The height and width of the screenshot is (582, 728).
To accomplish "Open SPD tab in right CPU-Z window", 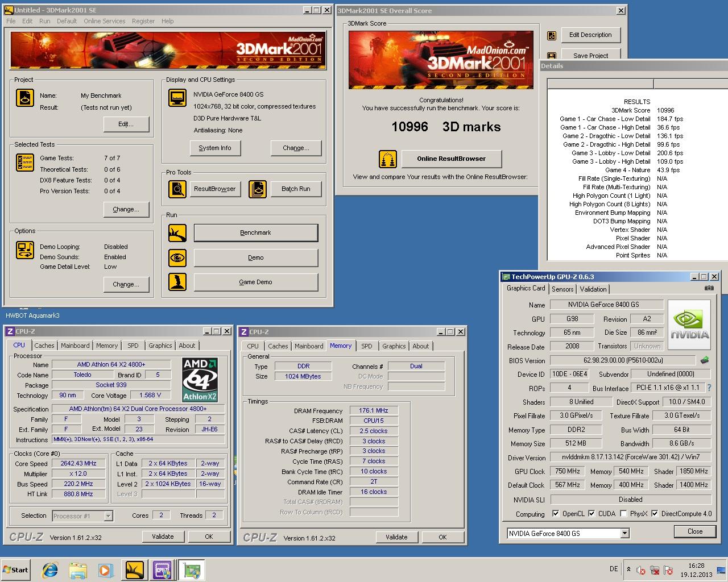I will (367, 346).
